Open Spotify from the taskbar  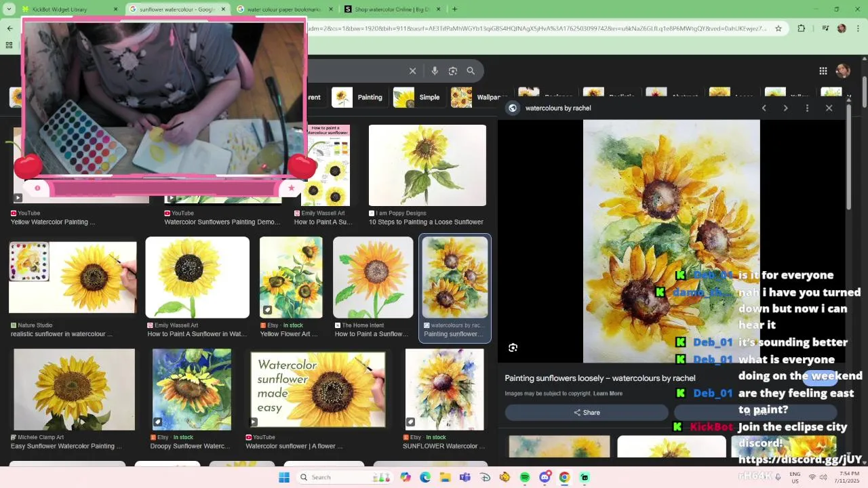(525, 477)
